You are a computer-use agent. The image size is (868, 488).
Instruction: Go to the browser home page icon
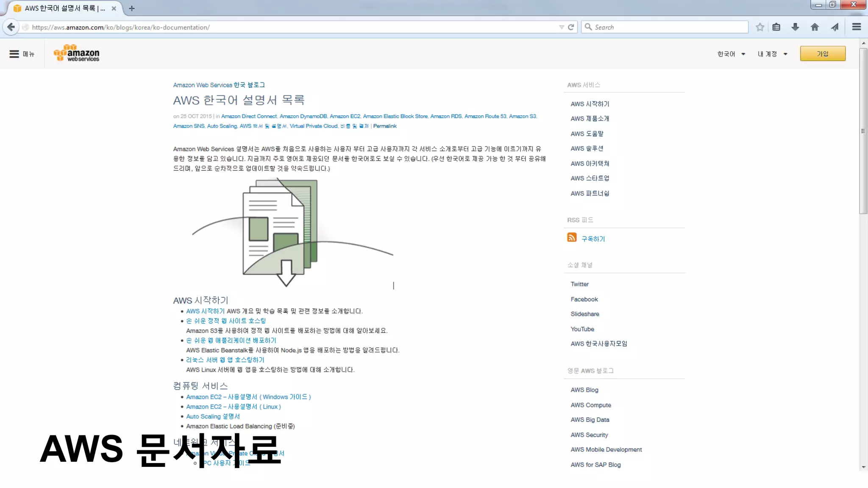pos(815,27)
